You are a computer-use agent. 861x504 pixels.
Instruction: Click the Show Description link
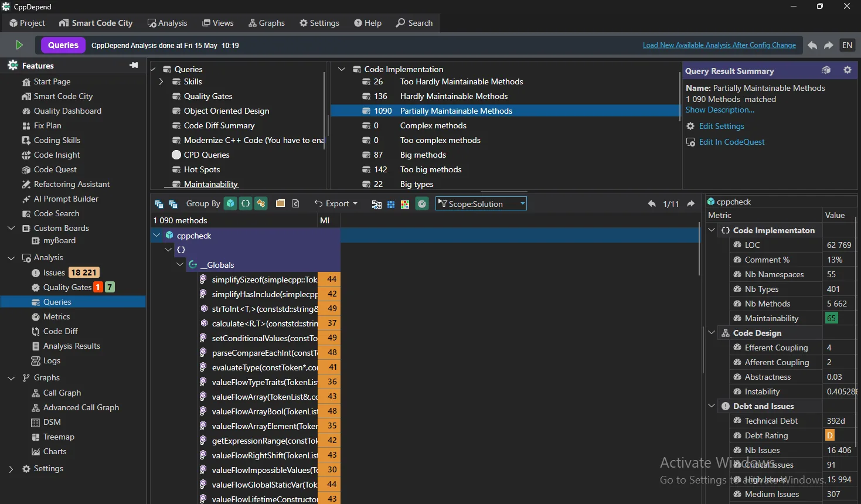(x=720, y=110)
